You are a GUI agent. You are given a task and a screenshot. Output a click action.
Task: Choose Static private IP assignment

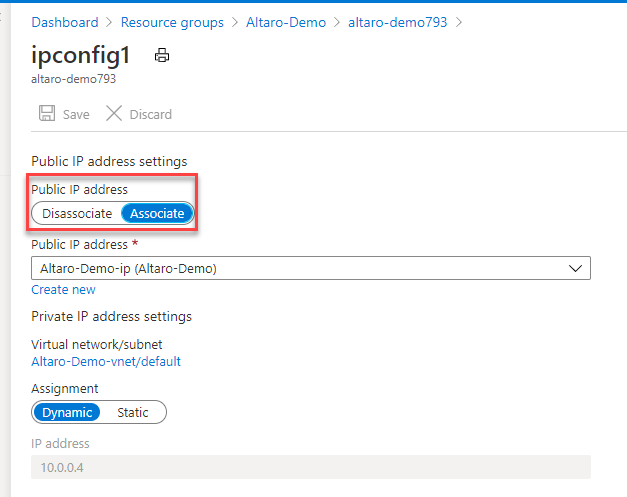133,412
